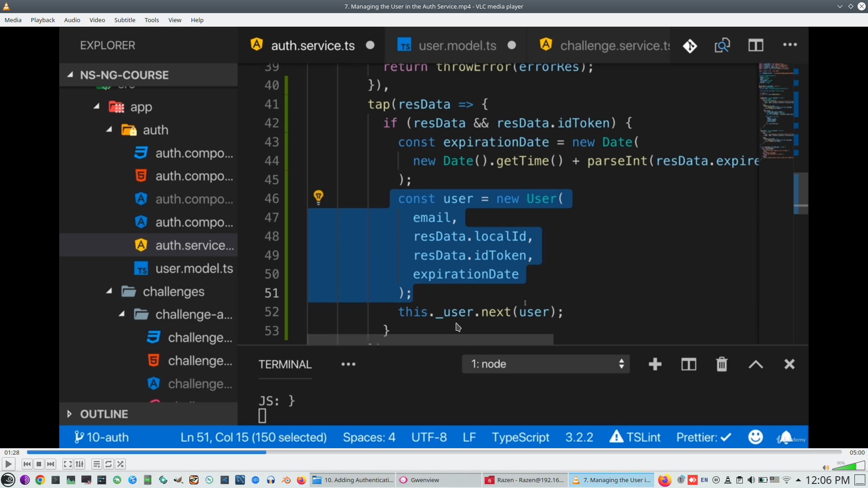This screenshot has height=488, width=868.
Task: Click the speaker mute icon
Action: (826, 468)
